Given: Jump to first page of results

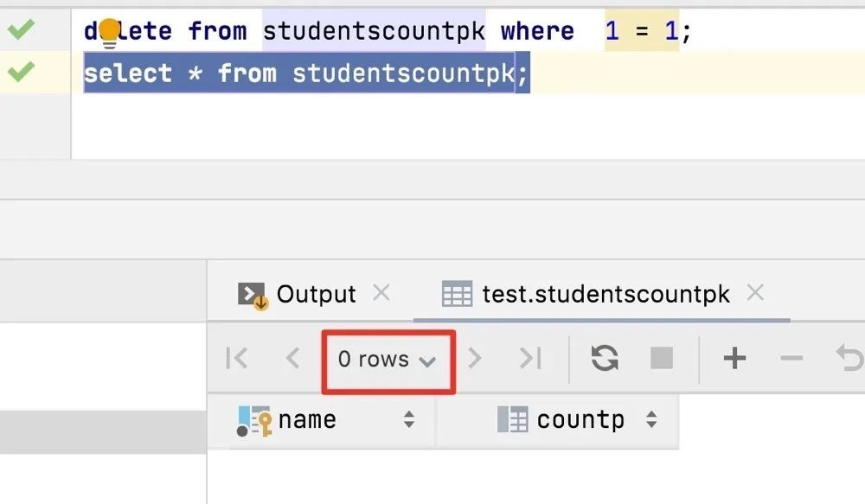Looking at the screenshot, I should tap(236, 358).
